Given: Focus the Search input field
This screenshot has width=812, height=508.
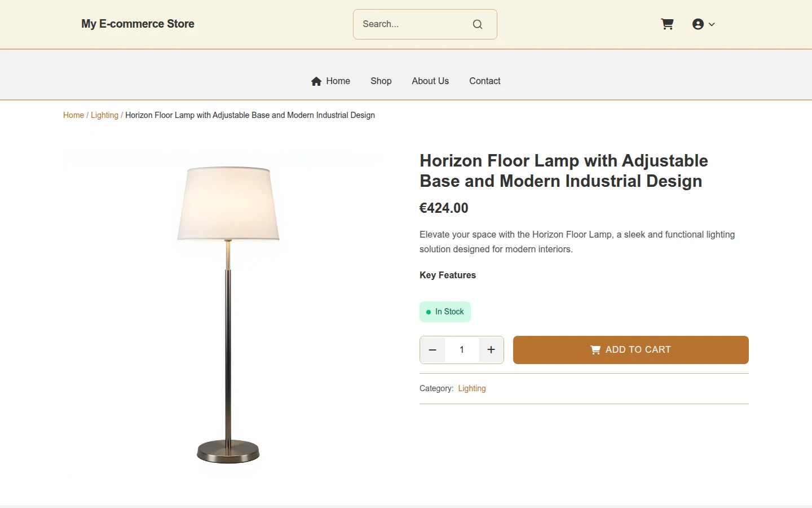Looking at the screenshot, I should [x=414, y=24].
